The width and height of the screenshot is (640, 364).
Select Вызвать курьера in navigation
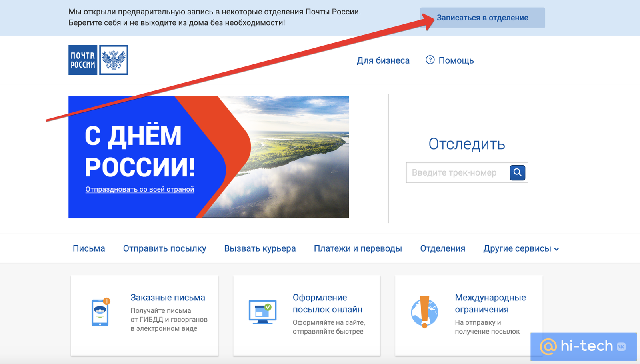[260, 248]
